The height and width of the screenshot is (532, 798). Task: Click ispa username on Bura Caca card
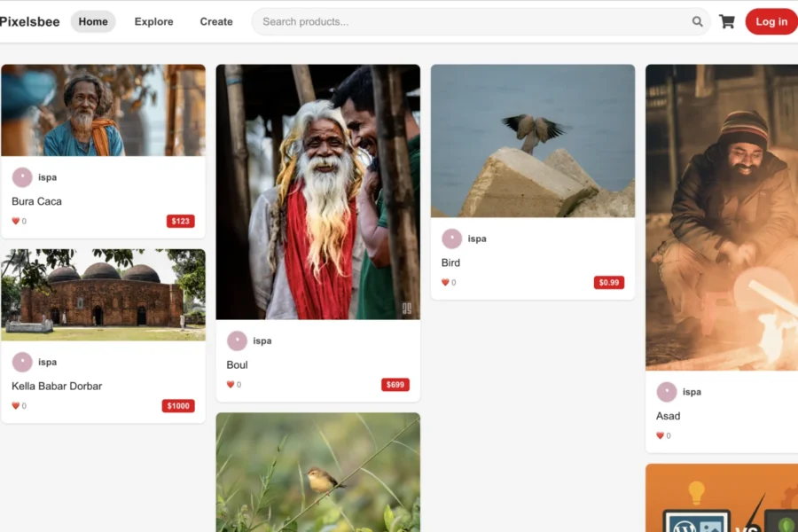tap(47, 177)
